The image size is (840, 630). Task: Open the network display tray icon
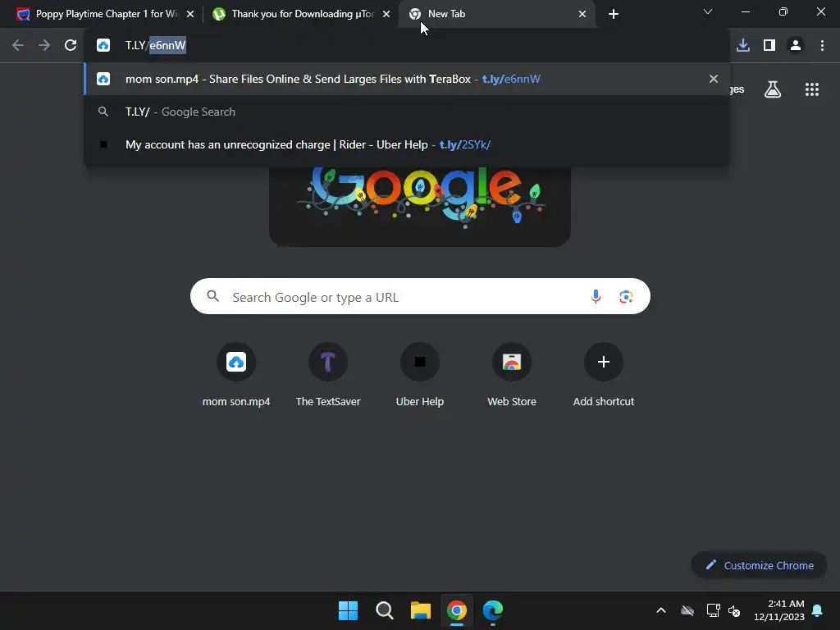713,610
